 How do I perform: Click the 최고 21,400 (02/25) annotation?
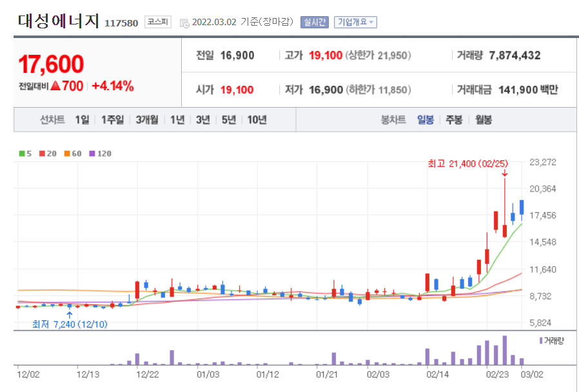coord(468,164)
